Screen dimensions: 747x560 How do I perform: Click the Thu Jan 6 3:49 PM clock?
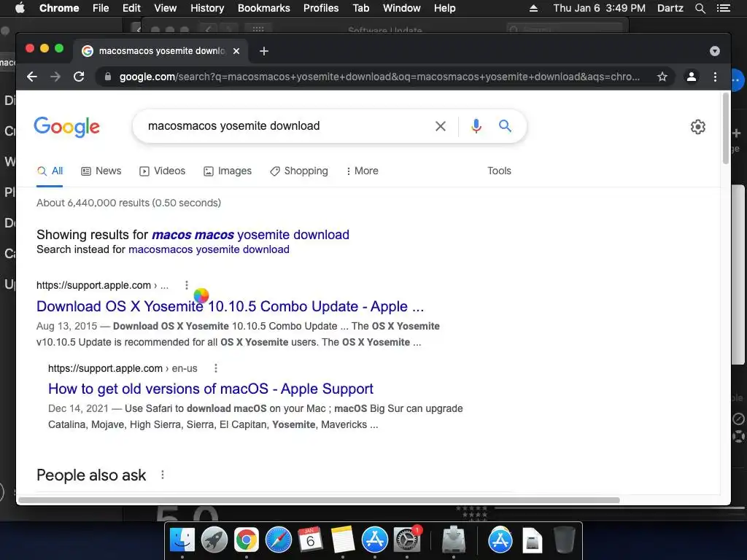tap(600, 8)
